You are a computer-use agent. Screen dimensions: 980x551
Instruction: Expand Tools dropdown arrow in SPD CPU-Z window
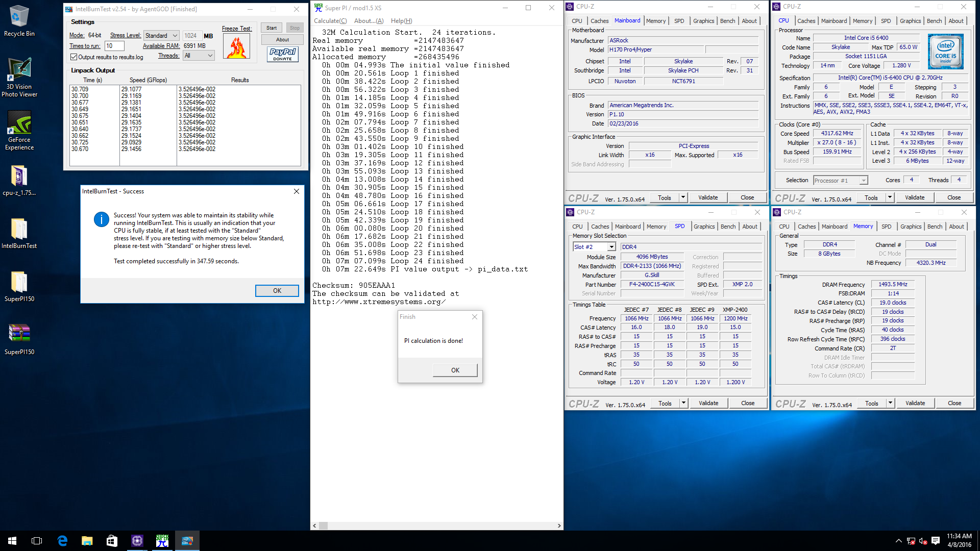coord(683,403)
